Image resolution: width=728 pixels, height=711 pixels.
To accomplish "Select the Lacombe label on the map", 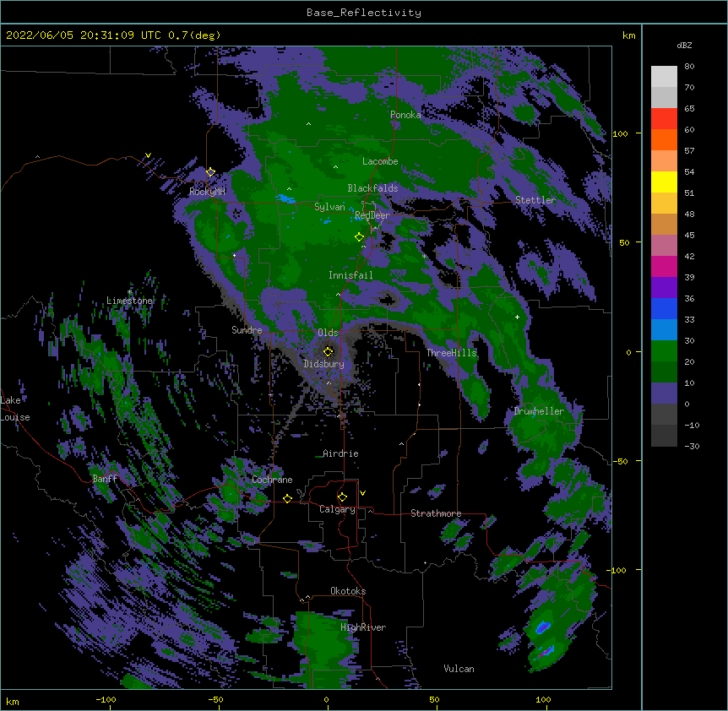I will click(x=380, y=161).
